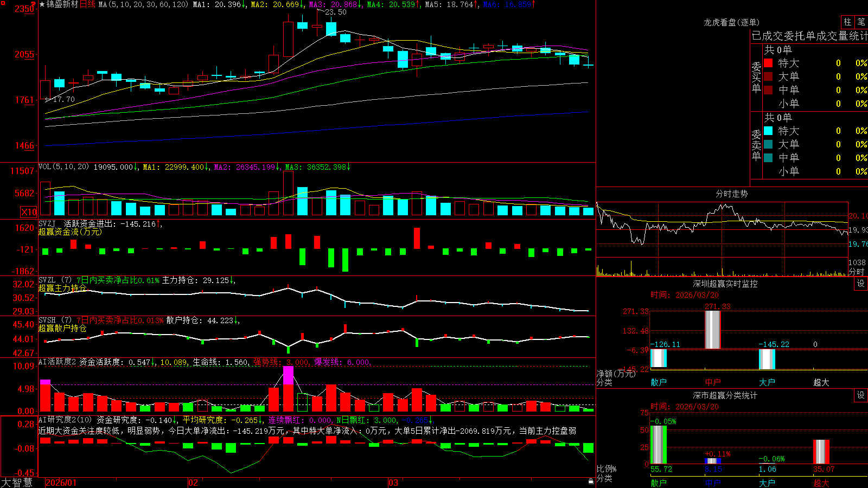Click the tall red SVZJ bar in March

click(x=417, y=238)
